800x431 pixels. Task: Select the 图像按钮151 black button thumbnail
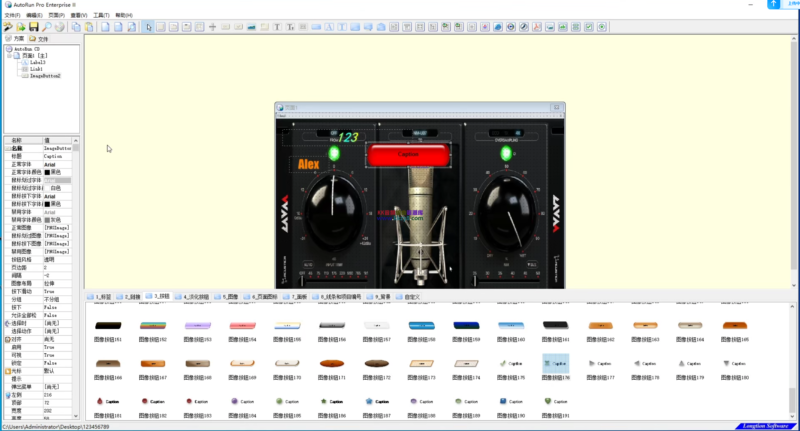tap(108, 327)
